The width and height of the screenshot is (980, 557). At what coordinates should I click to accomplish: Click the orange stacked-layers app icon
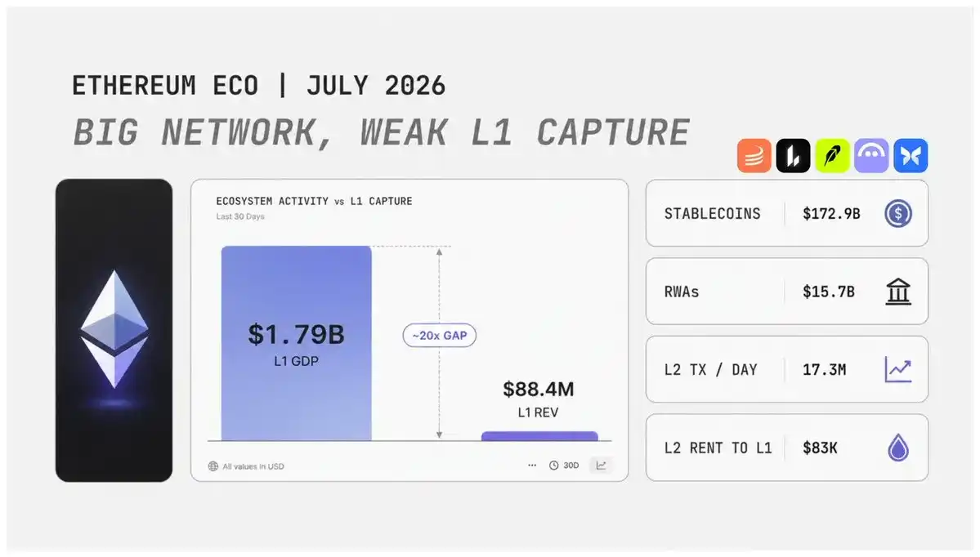(754, 155)
